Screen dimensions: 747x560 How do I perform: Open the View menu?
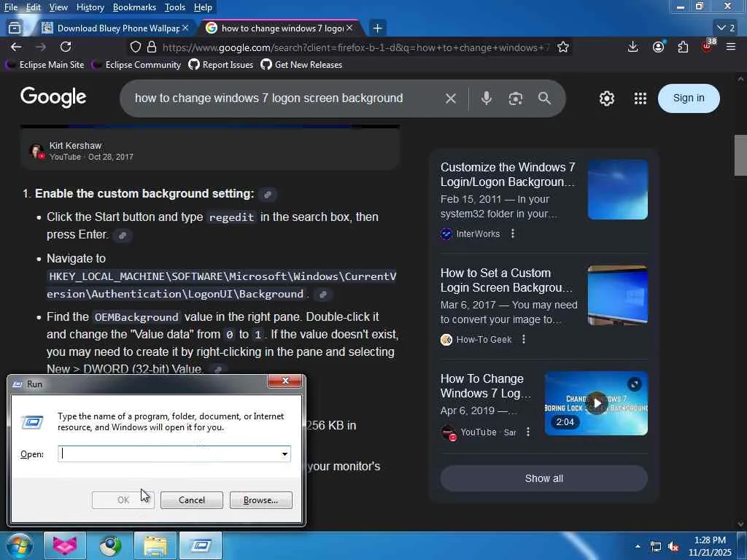[58, 7]
